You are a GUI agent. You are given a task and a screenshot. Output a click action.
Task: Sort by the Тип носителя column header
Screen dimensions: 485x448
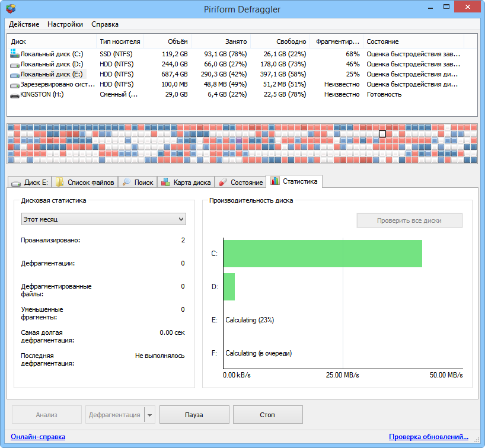click(120, 41)
